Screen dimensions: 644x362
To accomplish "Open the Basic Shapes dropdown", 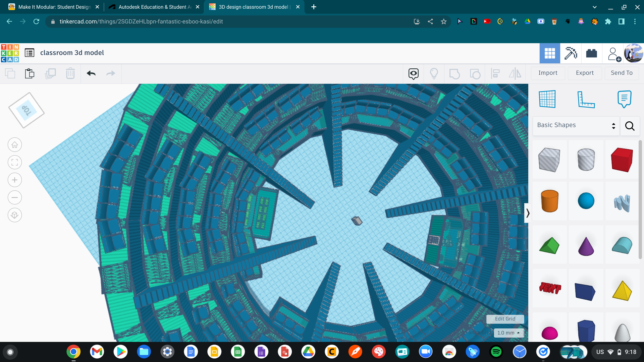I will coord(576,126).
